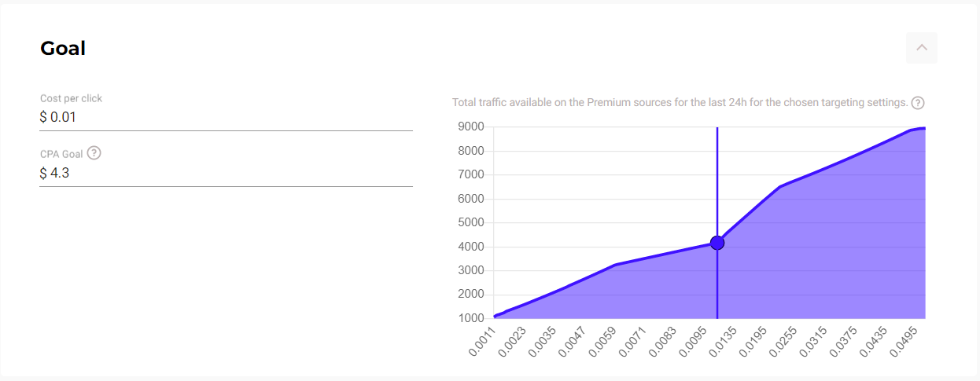Click the 'Total traffic available' chart description
Screen dimensions: 980x381
(x=680, y=103)
